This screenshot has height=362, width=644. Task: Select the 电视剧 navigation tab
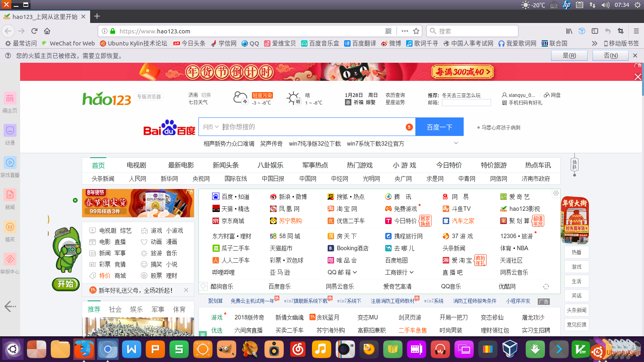click(x=136, y=165)
